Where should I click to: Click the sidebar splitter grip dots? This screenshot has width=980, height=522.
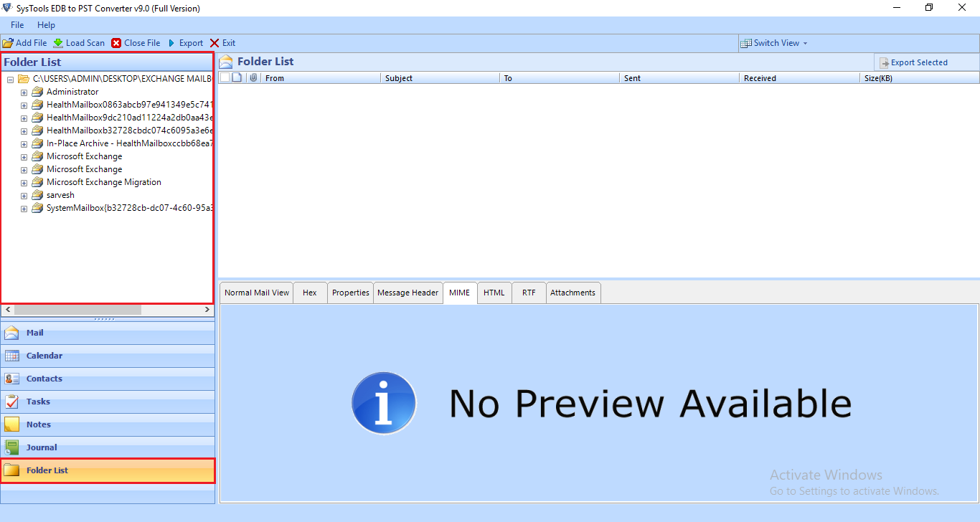point(105,318)
